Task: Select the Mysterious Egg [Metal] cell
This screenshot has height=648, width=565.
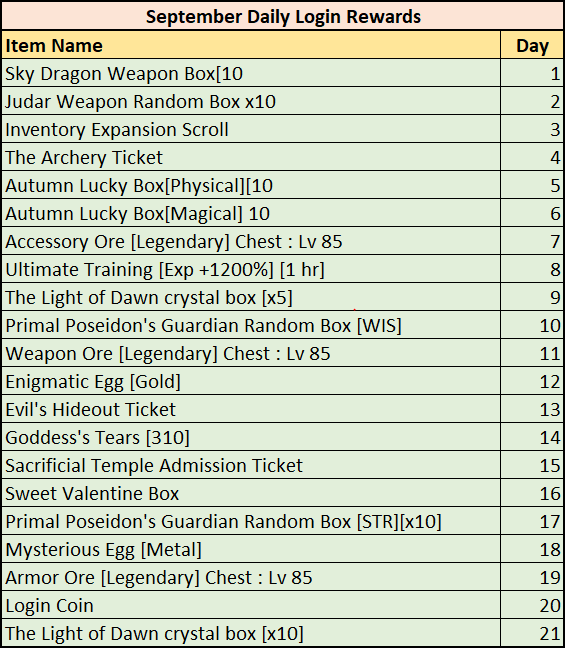Action: [251, 549]
